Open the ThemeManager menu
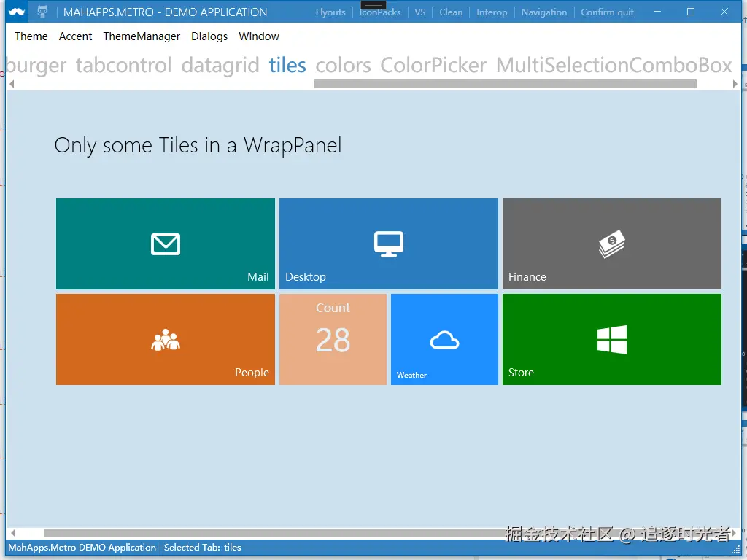 [x=142, y=36]
